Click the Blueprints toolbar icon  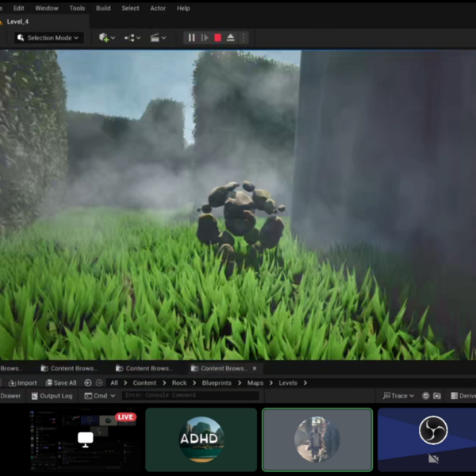pos(129,38)
